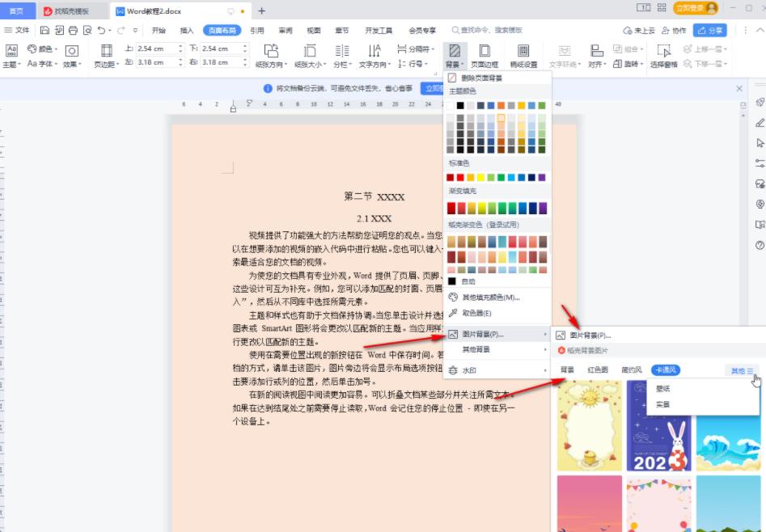
Task: Click the 页边距 (Margins) icon
Action: pos(104,54)
